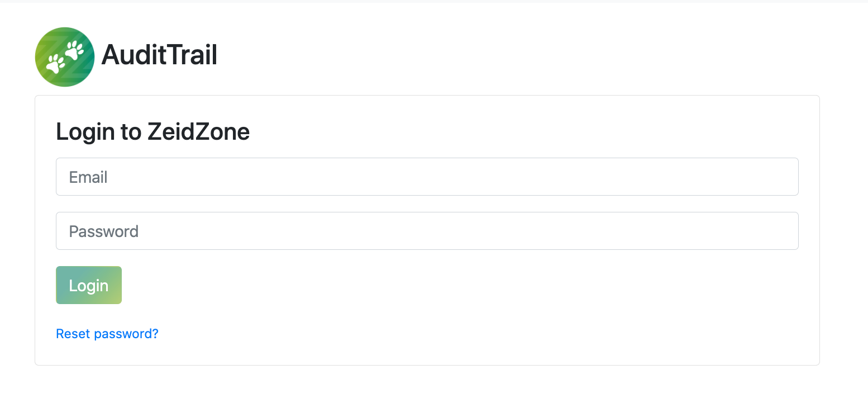Submit the form with the Login button
The height and width of the screenshot is (398, 868).
click(89, 285)
